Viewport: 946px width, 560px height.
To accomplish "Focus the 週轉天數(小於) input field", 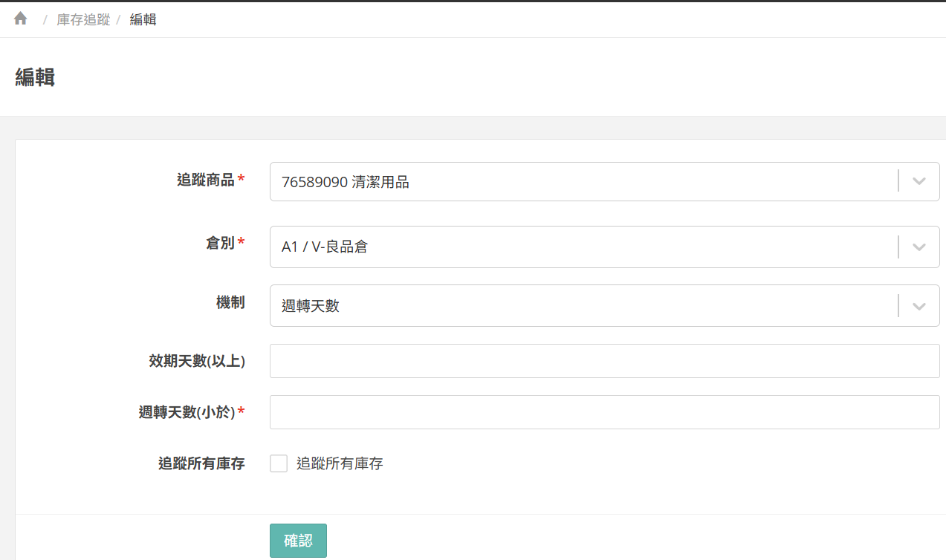I will pos(604,412).
